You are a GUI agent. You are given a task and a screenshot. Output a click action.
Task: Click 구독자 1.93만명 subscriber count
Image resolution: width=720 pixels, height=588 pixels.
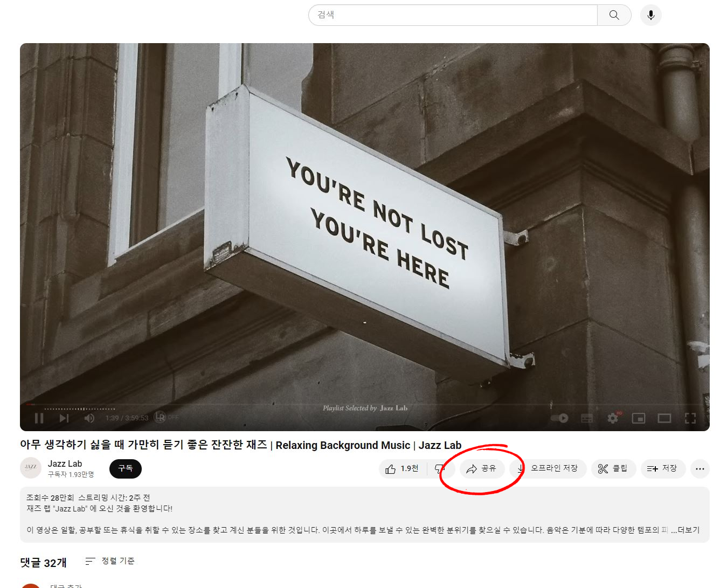tap(71, 475)
